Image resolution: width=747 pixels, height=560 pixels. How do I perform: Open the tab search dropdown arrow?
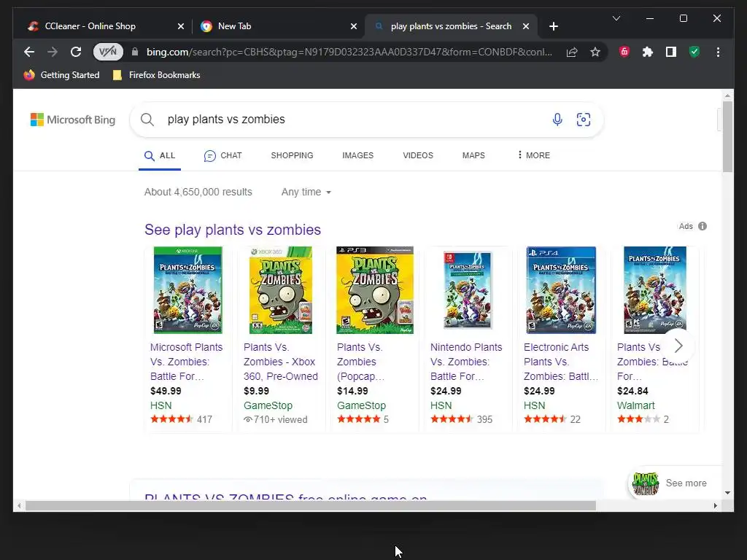pos(616,18)
